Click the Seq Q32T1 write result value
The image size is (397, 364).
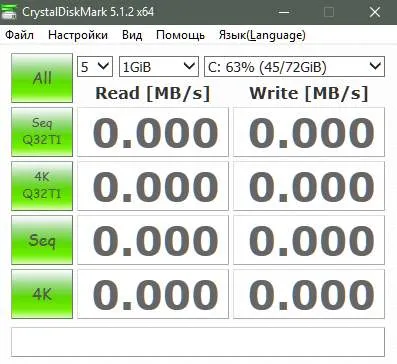[309, 132]
